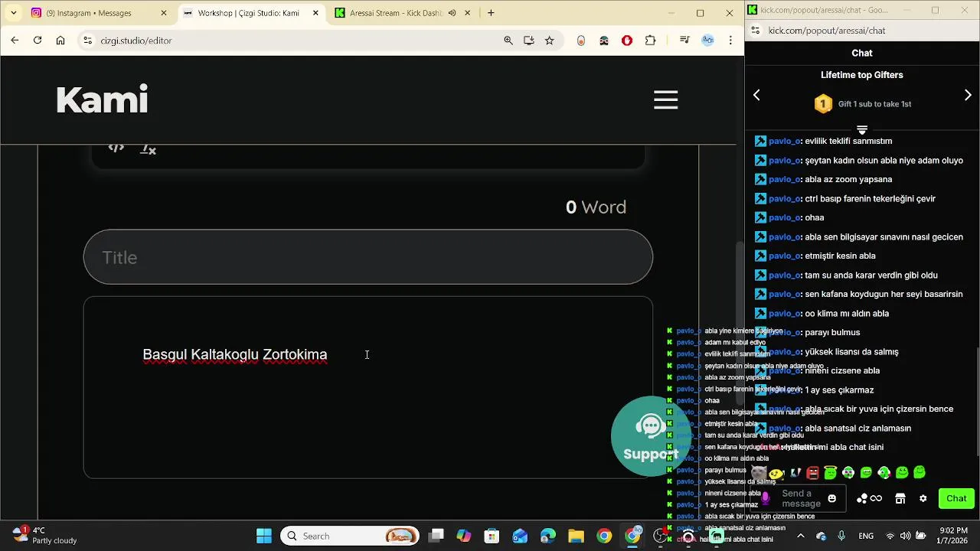Open the clock showing 9:02 PM

952,535
